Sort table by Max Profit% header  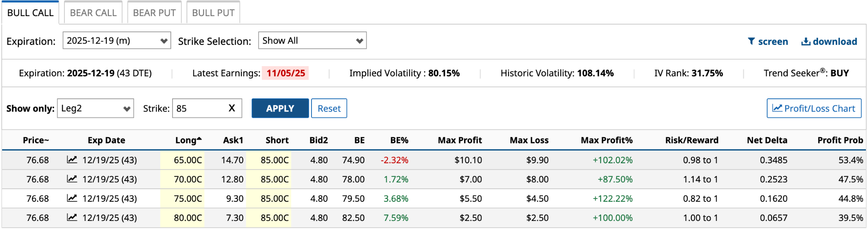(606, 140)
